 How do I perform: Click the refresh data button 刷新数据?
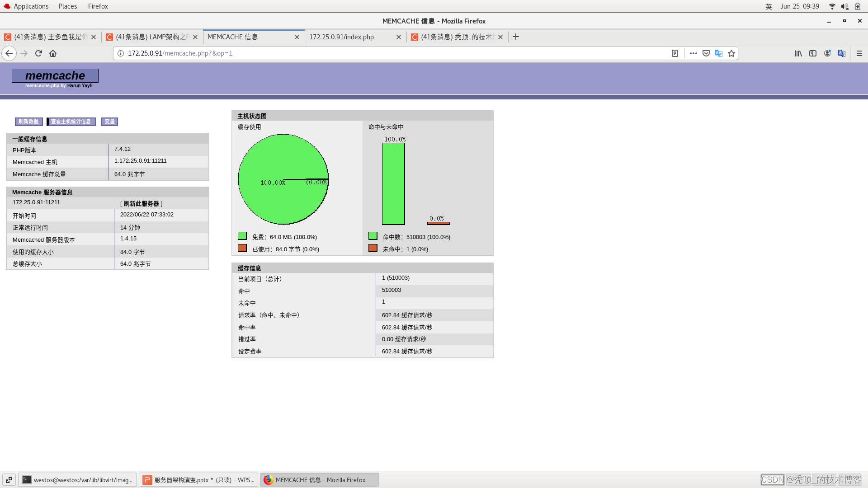pyautogui.click(x=28, y=122)
